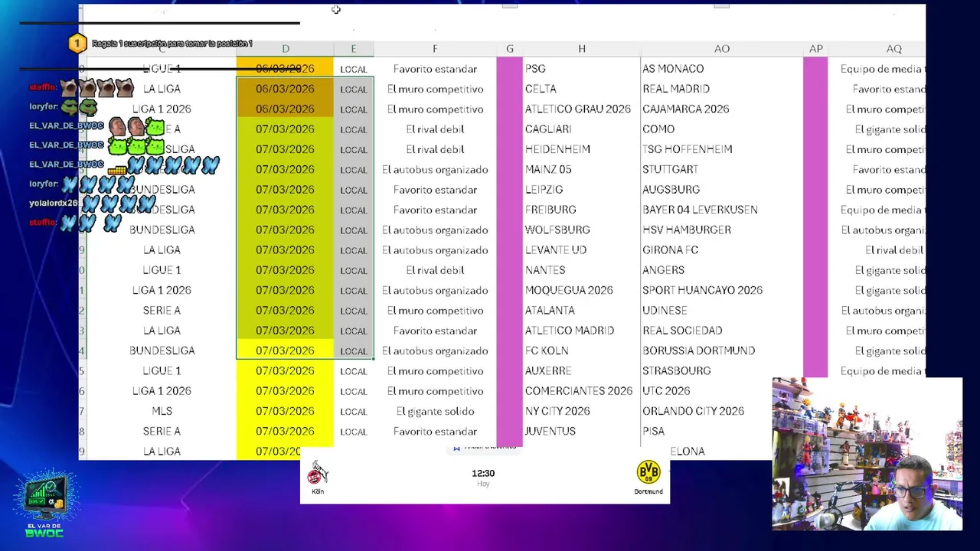Click COMERCIANTES 2026 cell
The image size is (980, 551).
click(x=582, y=391)
